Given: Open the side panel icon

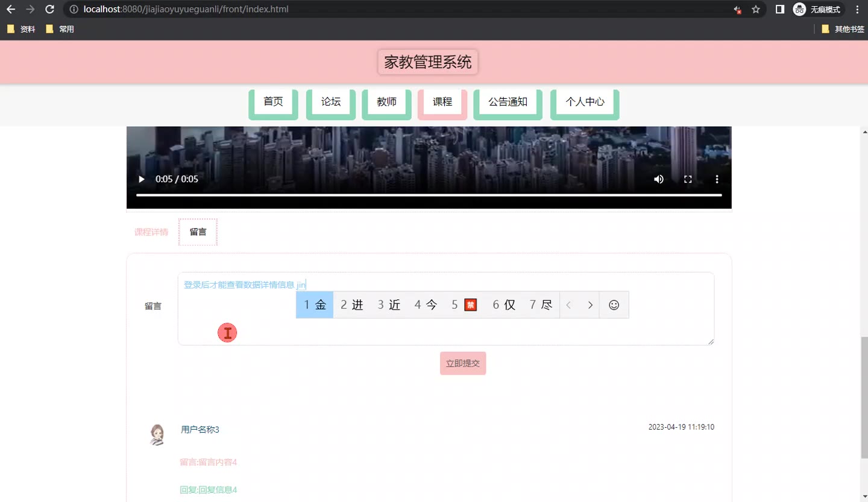Looking at the screenshot, I should coord(779,9).
